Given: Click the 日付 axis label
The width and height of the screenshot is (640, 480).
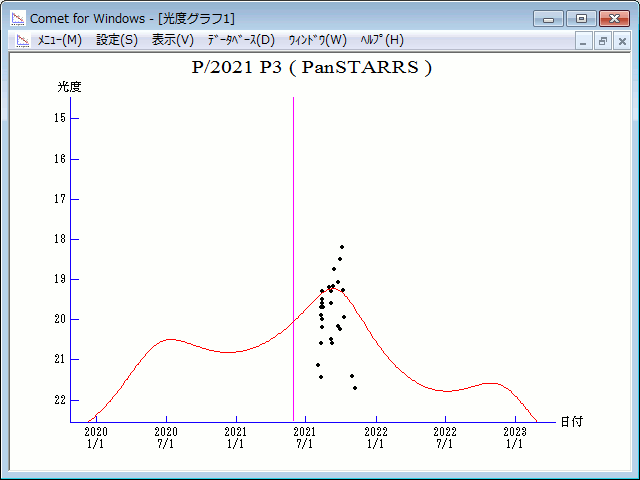Looking at the screenshot, I should (571, 422).
